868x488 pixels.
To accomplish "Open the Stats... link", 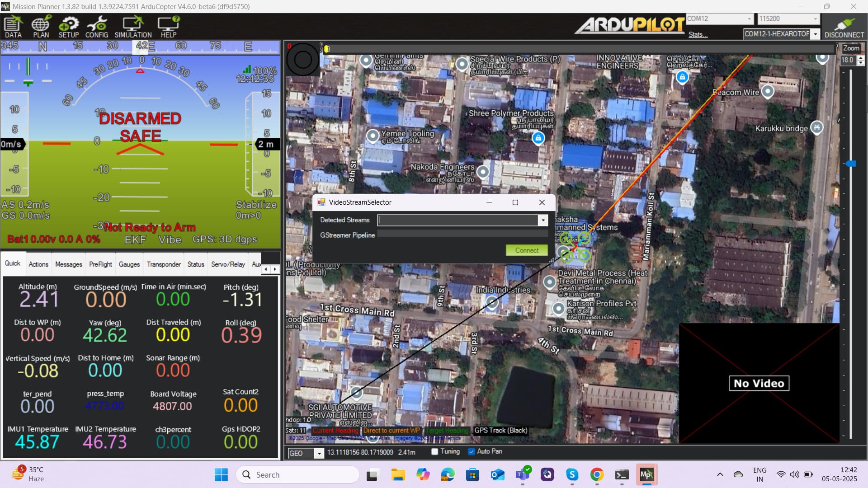I will coord(698,35).
